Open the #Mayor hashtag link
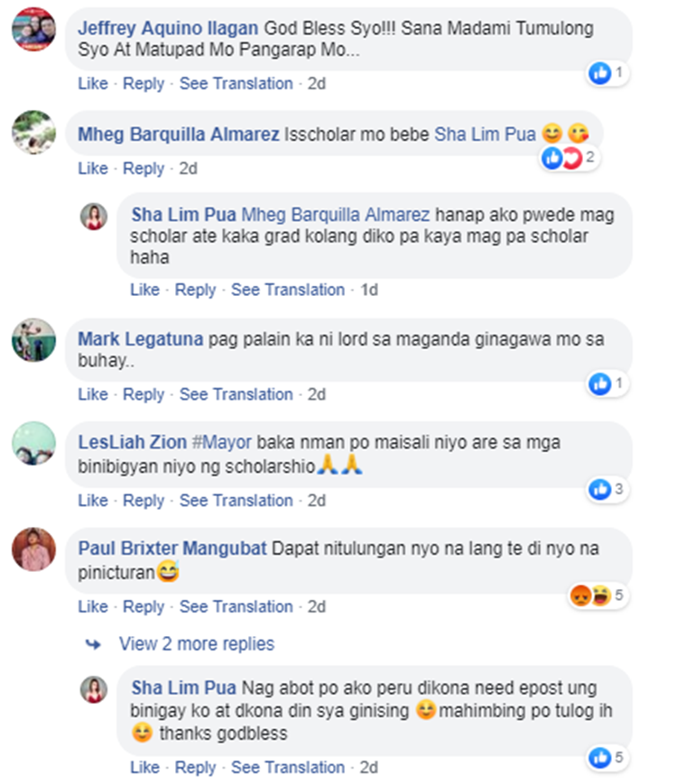Viewport: 677px width, 784px height. coord(222,442)
